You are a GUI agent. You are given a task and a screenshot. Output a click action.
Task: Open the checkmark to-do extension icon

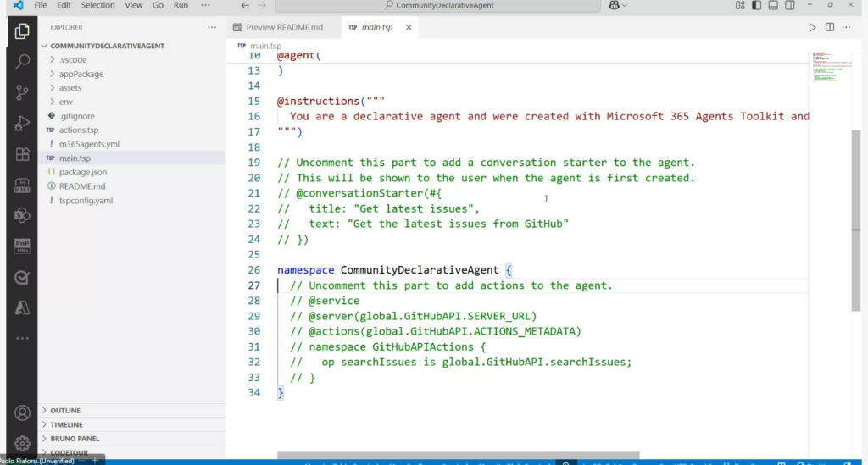pyautogui.click(x=22, y=277)
